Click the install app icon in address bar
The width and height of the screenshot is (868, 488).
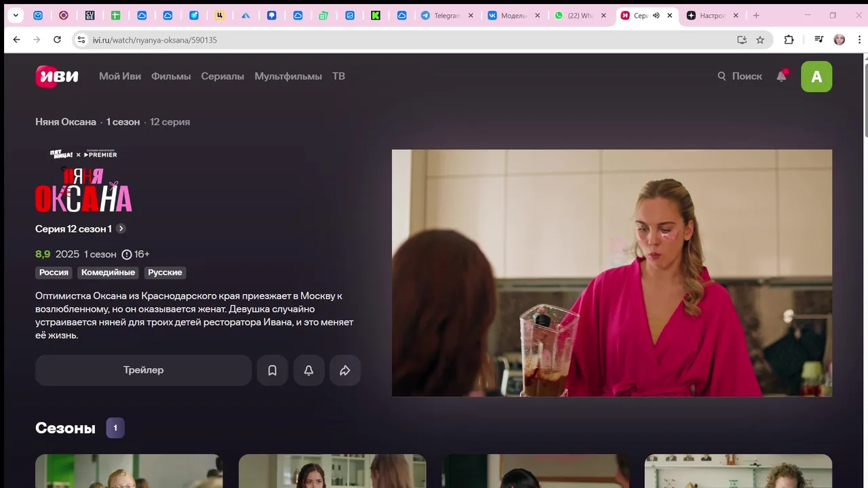coord(742,40)
